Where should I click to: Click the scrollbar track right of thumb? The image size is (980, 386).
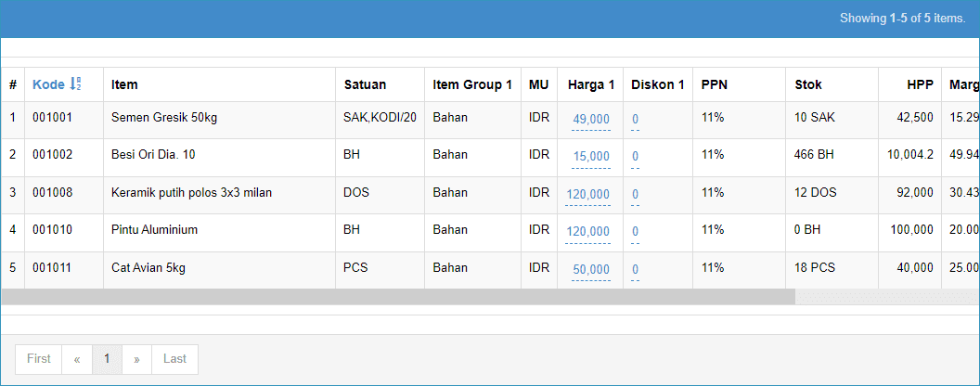click(887, 297)
